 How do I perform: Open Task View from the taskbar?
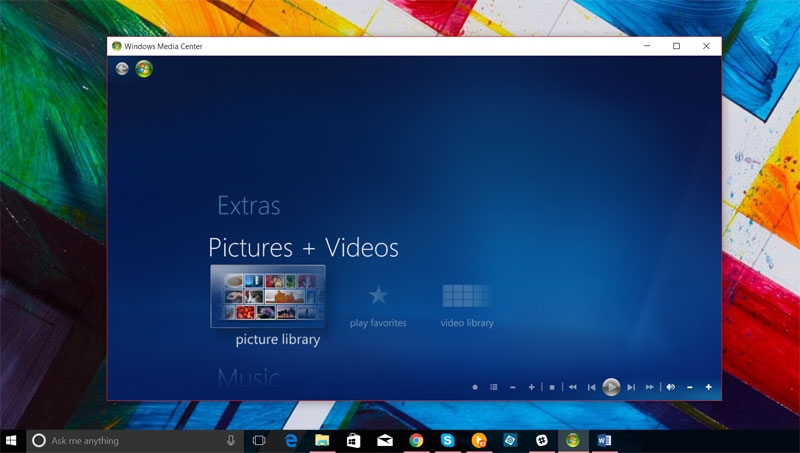pyautogui.click(x=259, y=440)
